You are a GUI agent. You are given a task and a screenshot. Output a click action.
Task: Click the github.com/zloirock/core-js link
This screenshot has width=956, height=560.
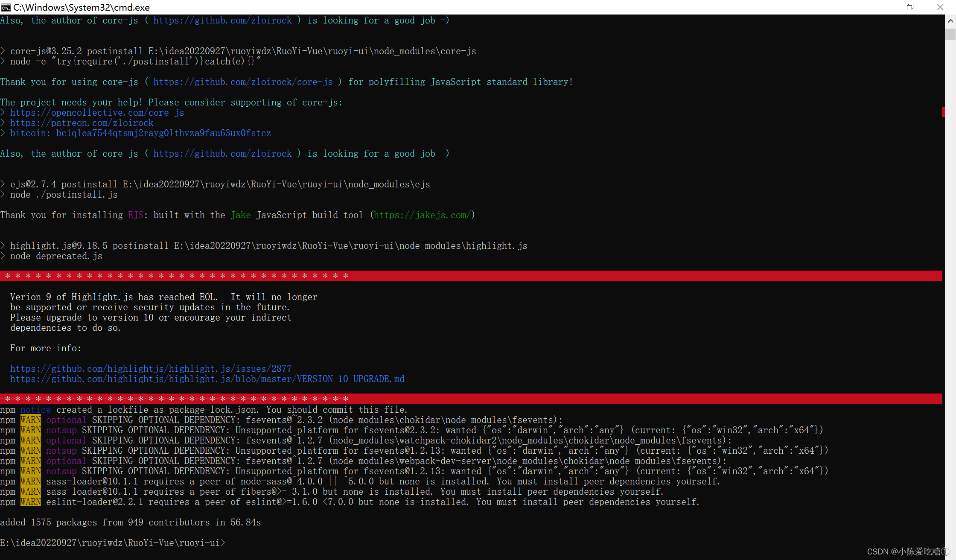pos(243,82)
